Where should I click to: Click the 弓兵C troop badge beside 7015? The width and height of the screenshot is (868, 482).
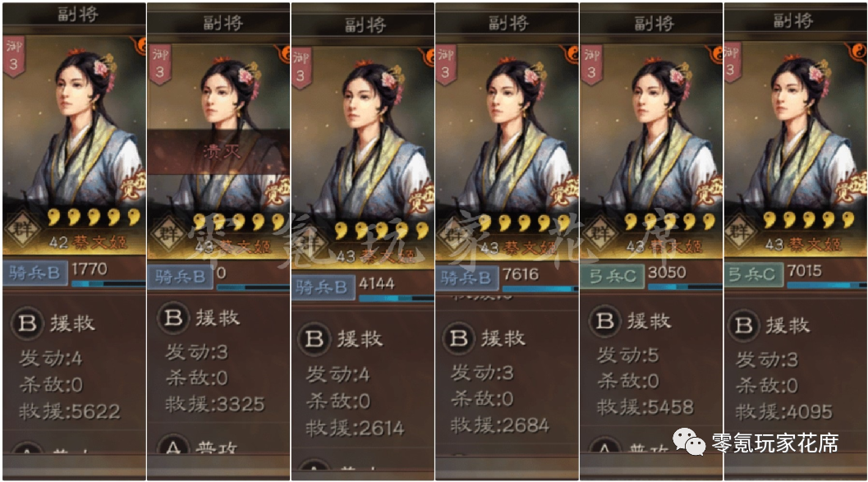coord(753,274)
